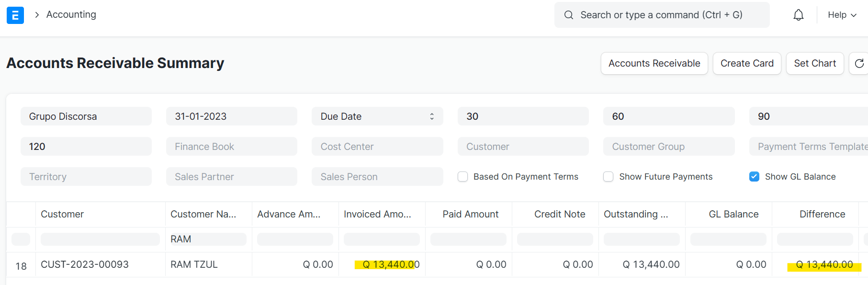Open the Grupo Discorsa company field
868x285 pixels.
86,116
